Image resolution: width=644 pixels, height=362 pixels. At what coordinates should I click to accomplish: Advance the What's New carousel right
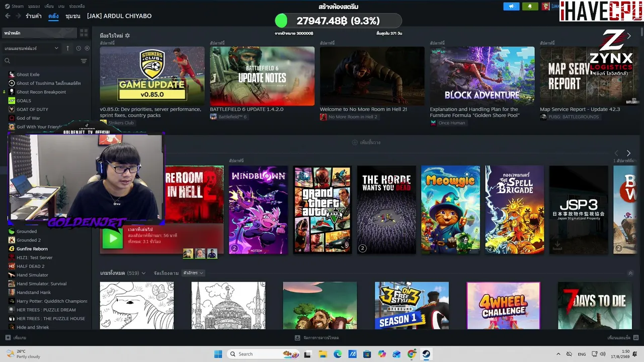[629, 36]
